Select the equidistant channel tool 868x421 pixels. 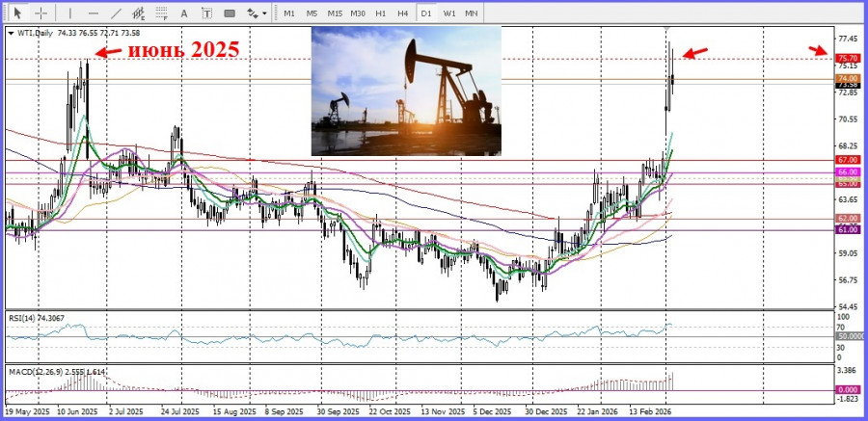(138, 13)
